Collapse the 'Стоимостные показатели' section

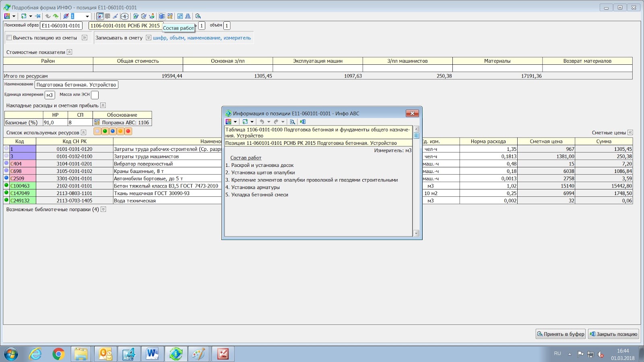69,52
